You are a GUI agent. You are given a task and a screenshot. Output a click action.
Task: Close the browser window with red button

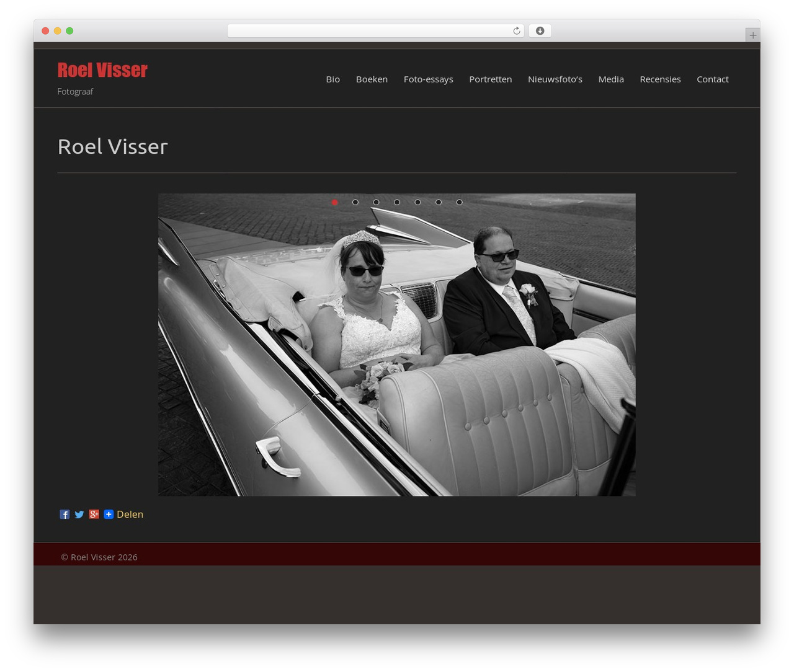(x=45, y=31)
